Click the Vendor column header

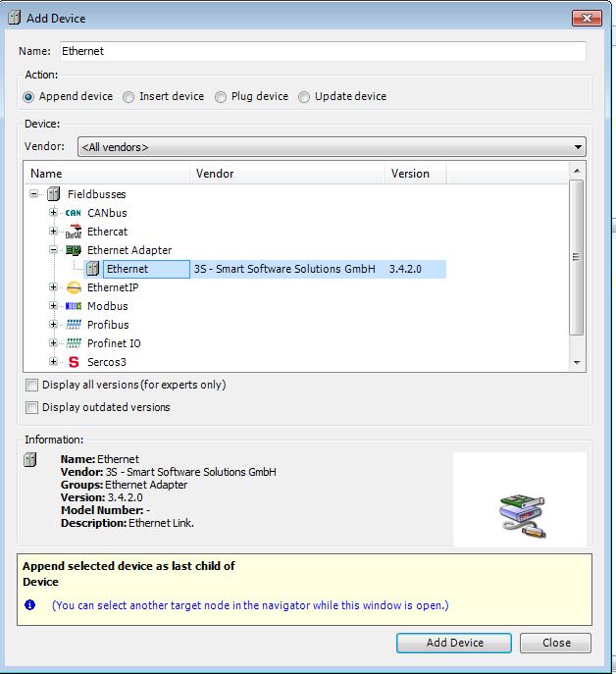click(287, 174)
